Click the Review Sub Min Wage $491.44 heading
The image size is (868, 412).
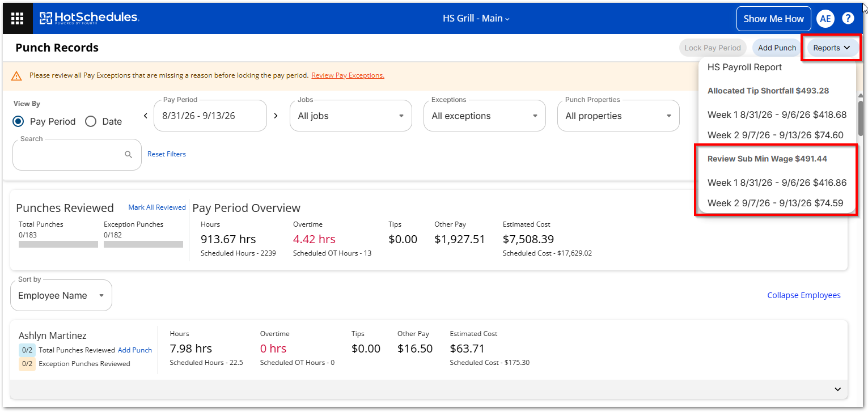point(767,159)
